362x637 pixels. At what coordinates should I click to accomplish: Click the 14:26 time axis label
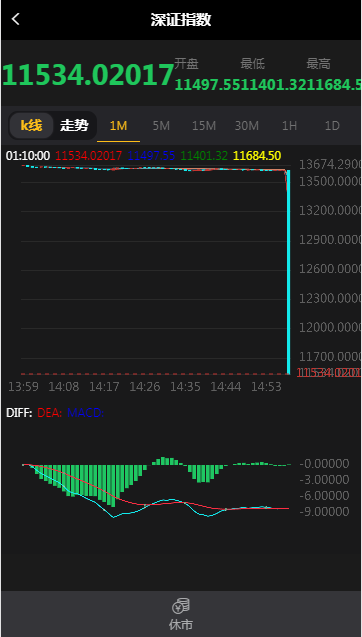pos(145,387)
